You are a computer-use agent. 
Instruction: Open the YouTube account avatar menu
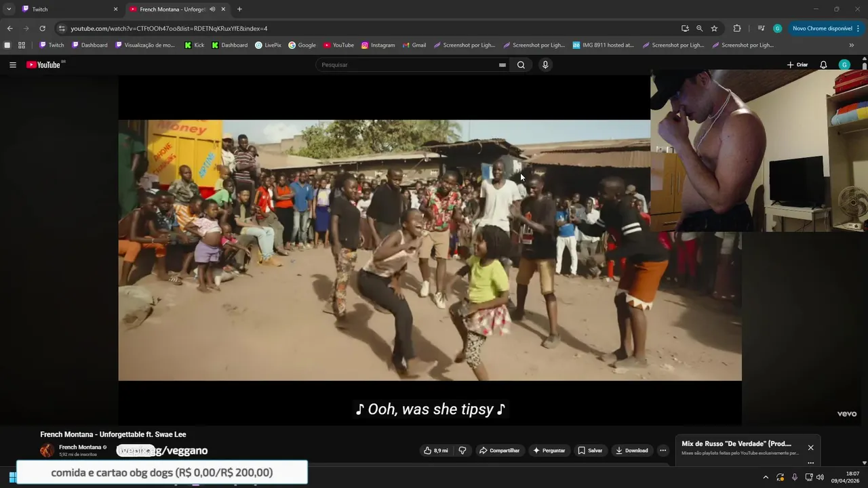844,65
